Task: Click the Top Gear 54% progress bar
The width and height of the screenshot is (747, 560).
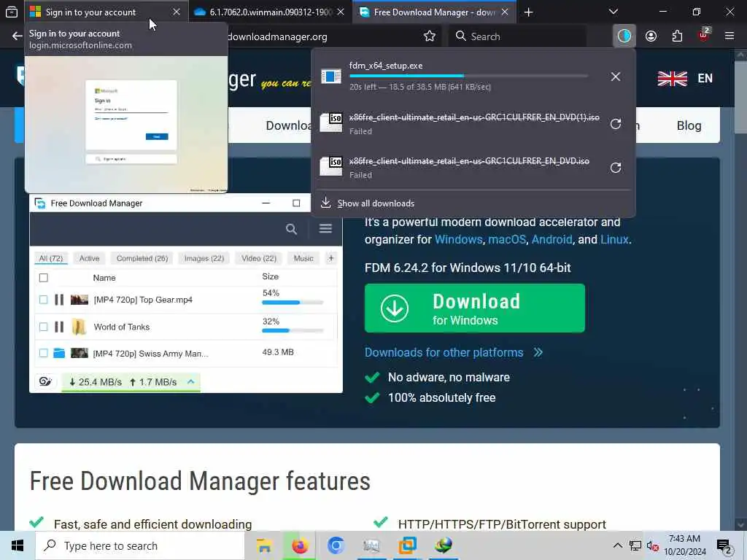Action: click(293, 303)
